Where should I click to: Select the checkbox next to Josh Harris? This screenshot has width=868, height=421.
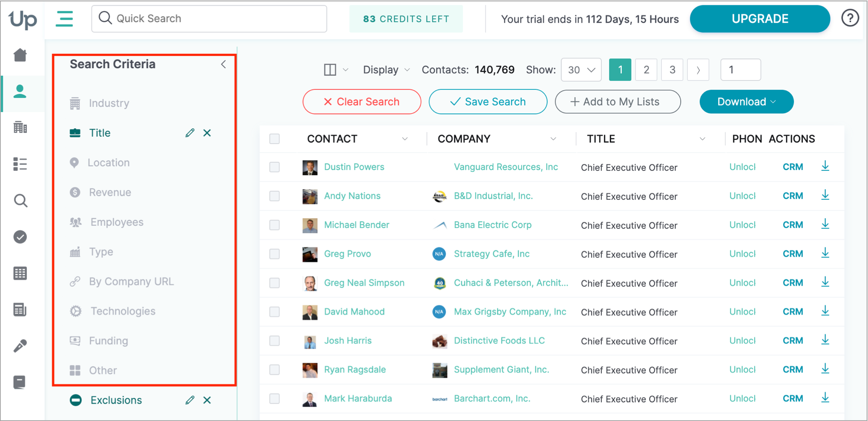275,341
